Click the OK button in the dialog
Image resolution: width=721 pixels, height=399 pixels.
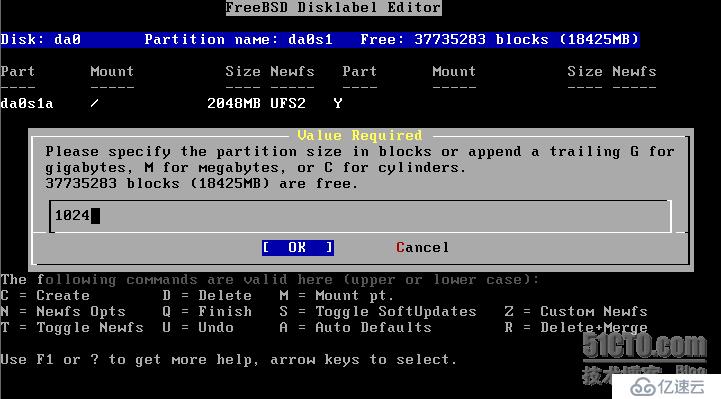click(x=298, y=247)
